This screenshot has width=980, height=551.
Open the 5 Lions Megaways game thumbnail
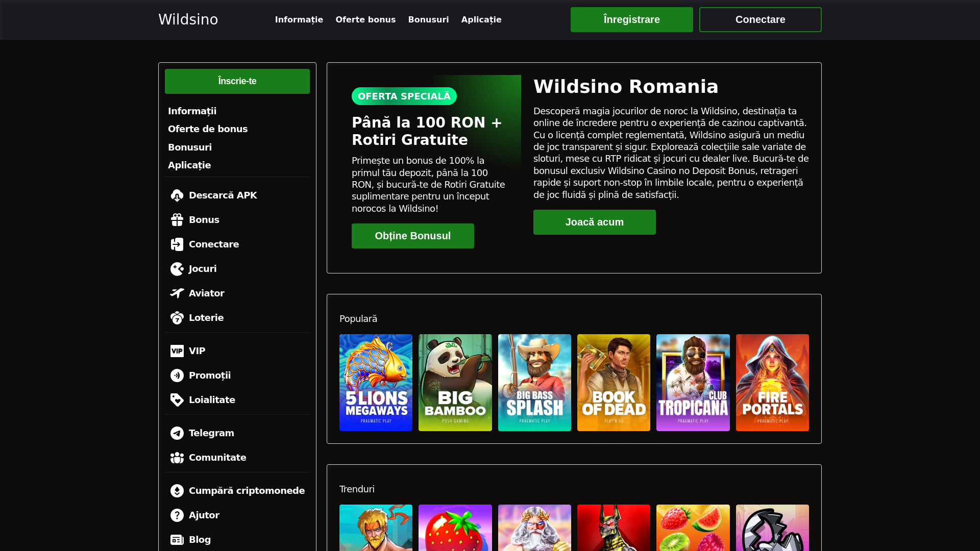[376, 383]
